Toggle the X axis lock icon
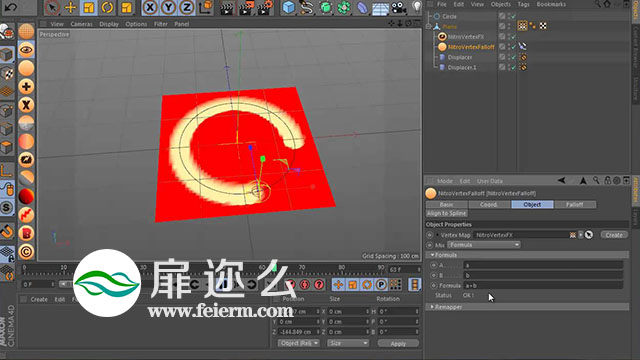This screenshot has height=360, width=640. pos(150,7)
